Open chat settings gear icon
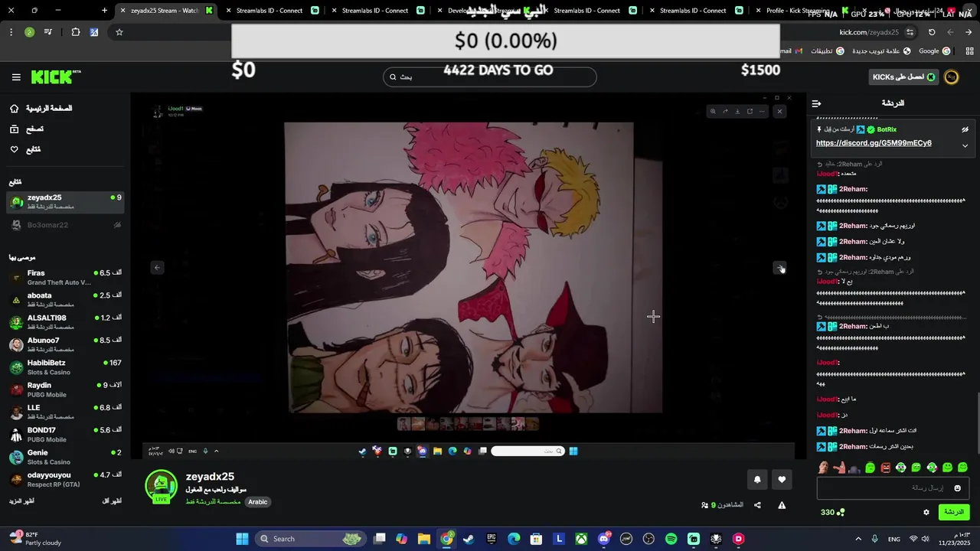The image size is (980, 551). [x=926, y=512]
